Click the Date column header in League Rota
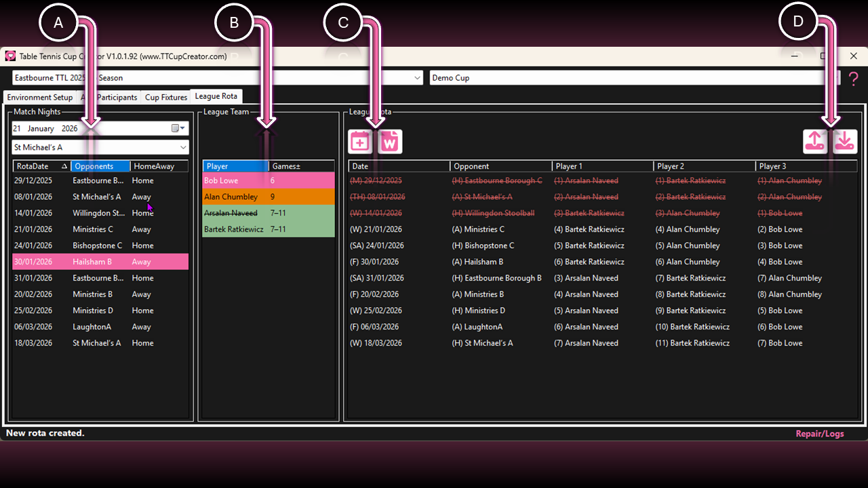 point(399,166)
